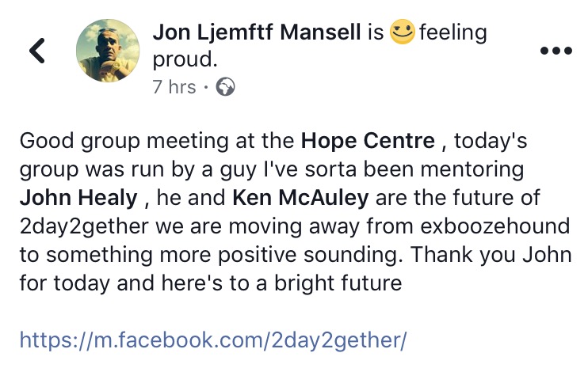Click the smiley feeling emoji
This screenshot has width=588, height=368.
coord(403,32)
